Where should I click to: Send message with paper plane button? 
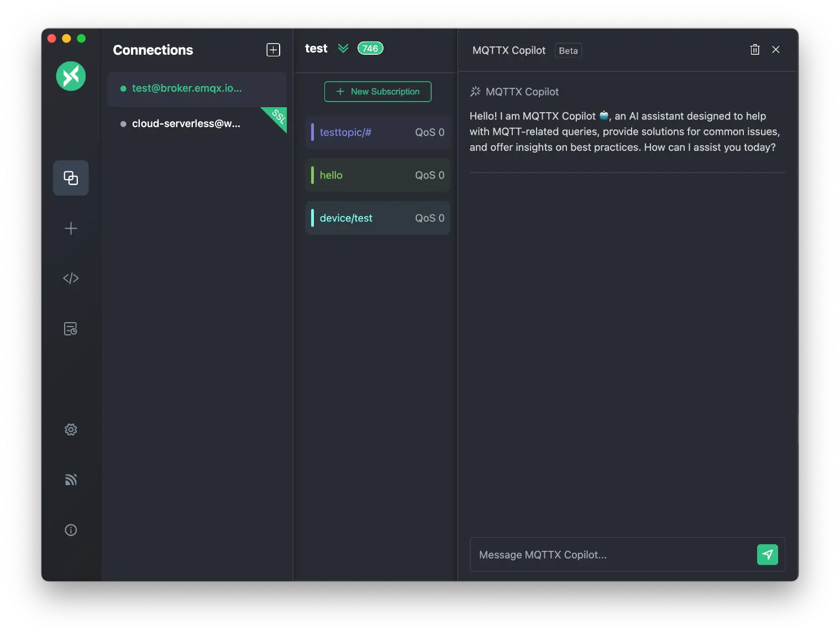(x=768, y=554)
